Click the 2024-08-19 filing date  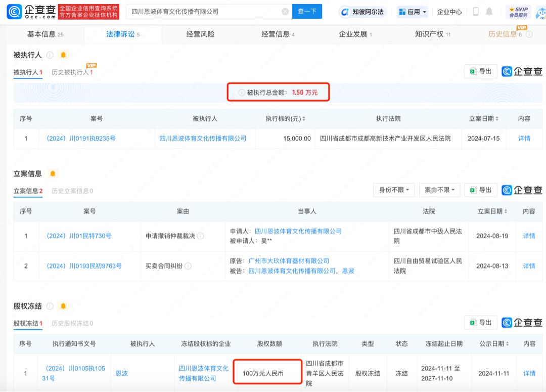point(492,236)
